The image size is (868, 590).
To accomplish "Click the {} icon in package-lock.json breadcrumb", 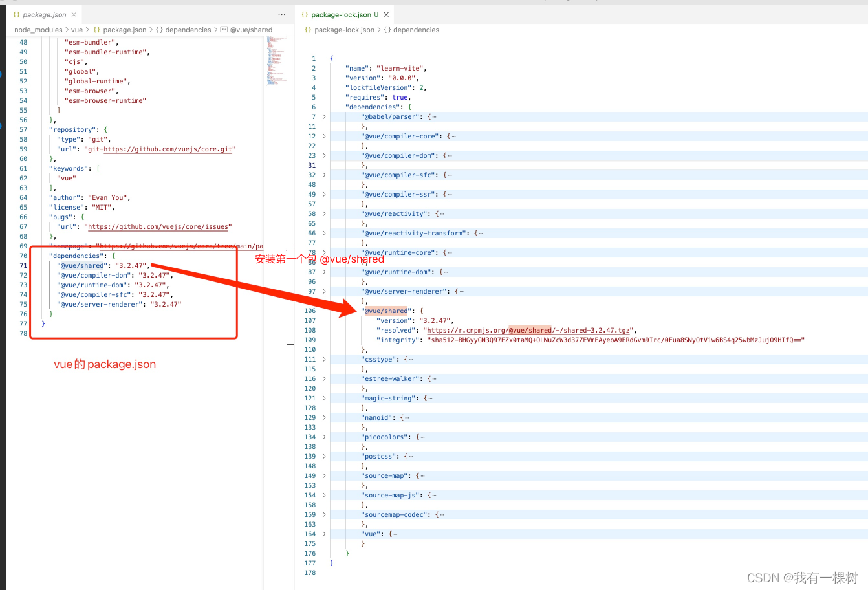I will [307, 30].
